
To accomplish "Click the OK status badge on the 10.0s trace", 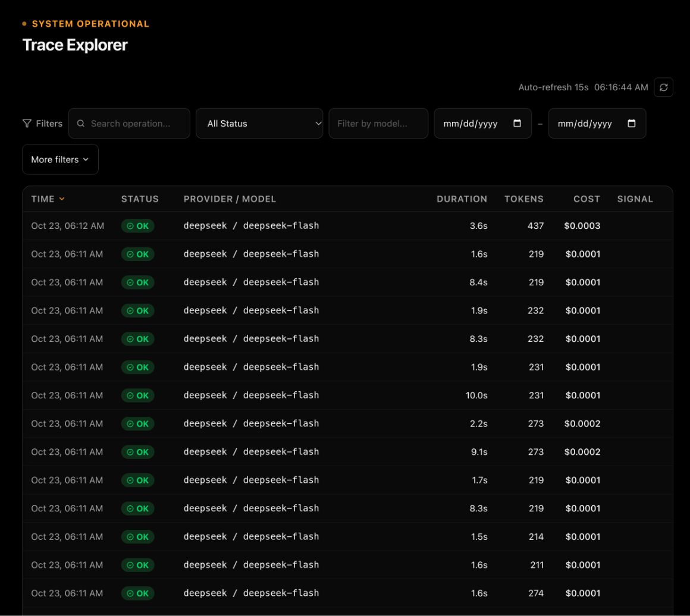I will [x=138, y=395].
